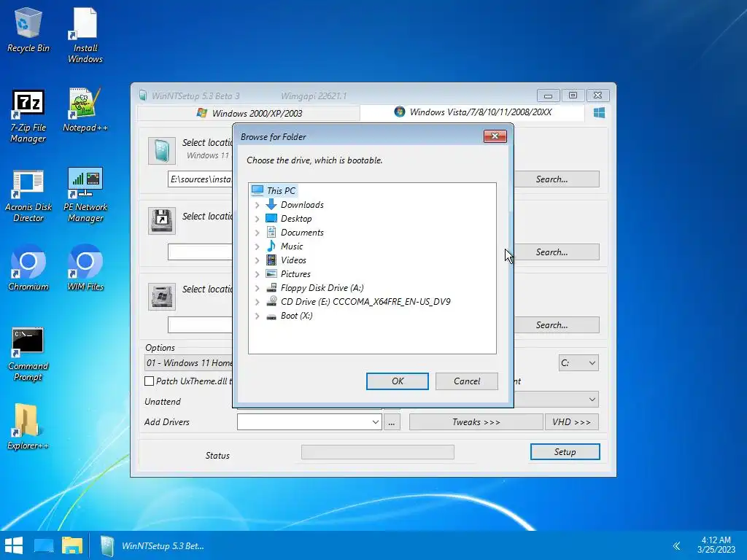Open File Explorer from taskbar

(x=72, y=545)
